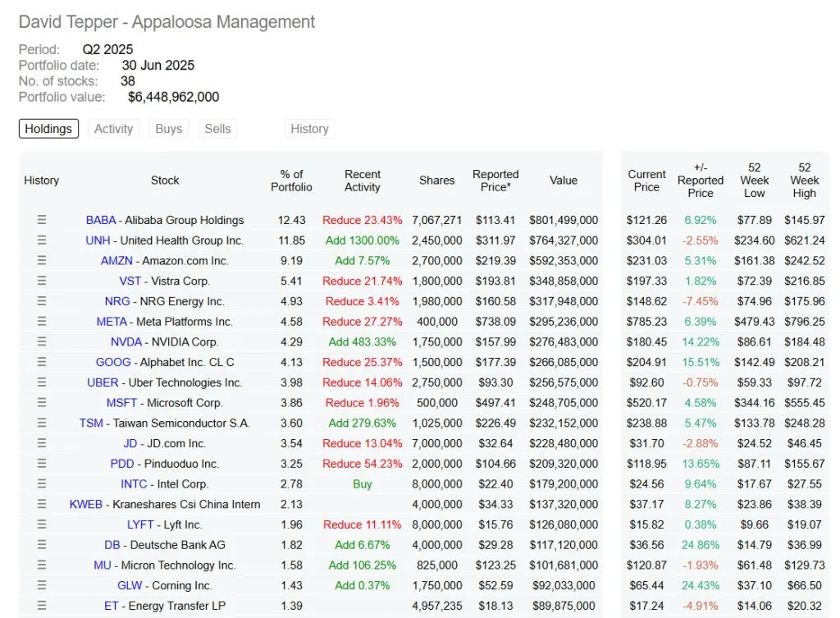Click 'David Tepper - Appaloosa Management' heading
The image size is (840, 618).
[167, 22]
